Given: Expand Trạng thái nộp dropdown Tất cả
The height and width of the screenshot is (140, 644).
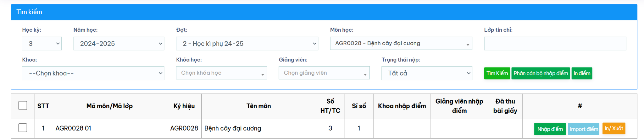Looking at the screenshot, I should point(427,73).
